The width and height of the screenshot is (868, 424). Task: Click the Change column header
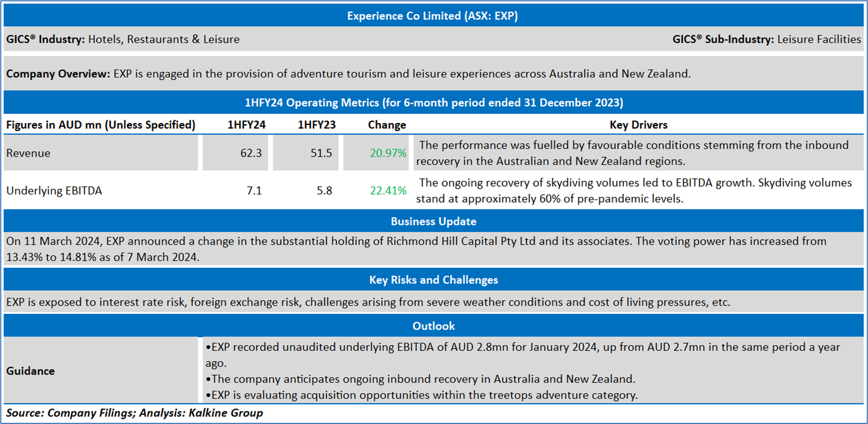(x=387, y=125)
